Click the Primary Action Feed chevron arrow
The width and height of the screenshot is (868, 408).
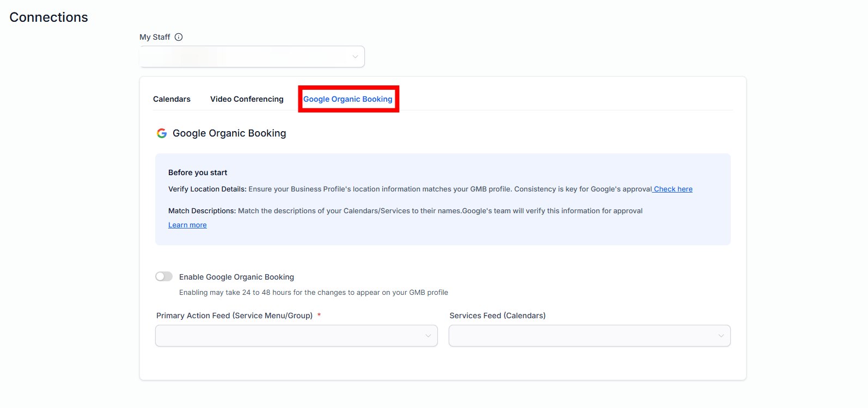pyautogui.click(x=428, y=336)
